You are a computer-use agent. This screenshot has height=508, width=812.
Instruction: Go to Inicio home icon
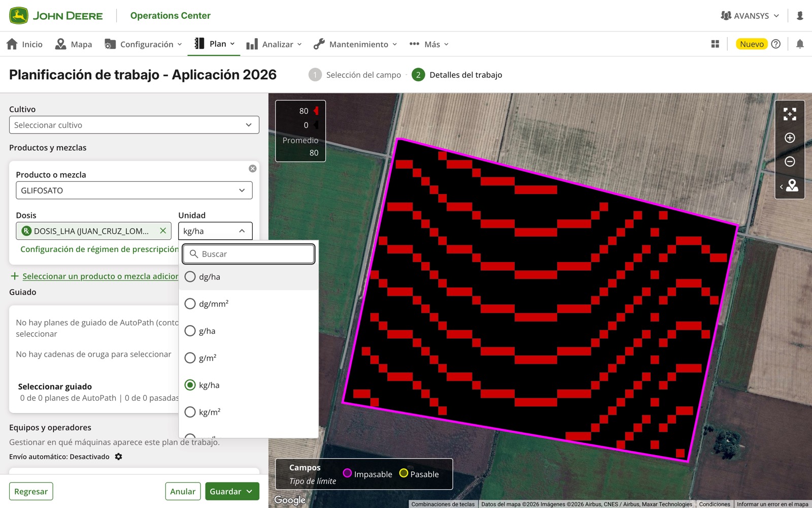(x=12, y=44)
